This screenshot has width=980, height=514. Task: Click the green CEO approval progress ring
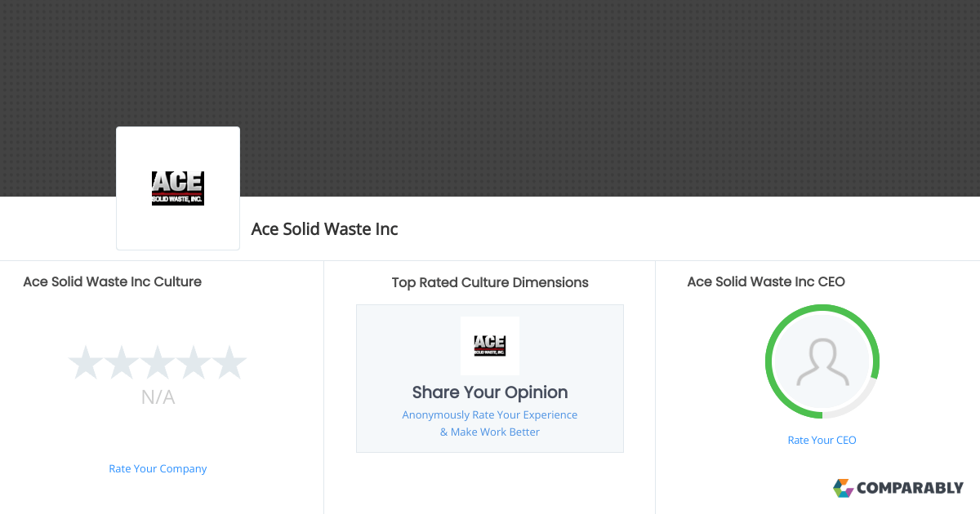pyautogui.click(x=875, y=343)
